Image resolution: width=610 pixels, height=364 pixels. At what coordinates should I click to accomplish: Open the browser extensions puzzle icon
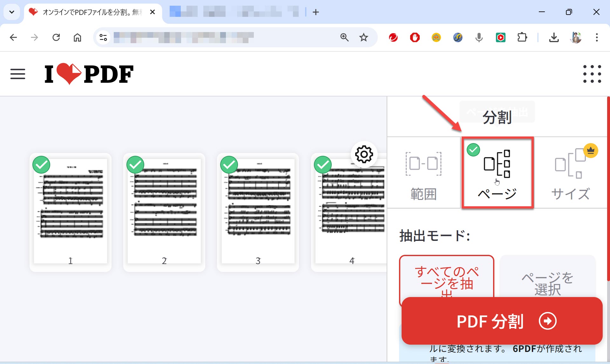pos(522,37)
